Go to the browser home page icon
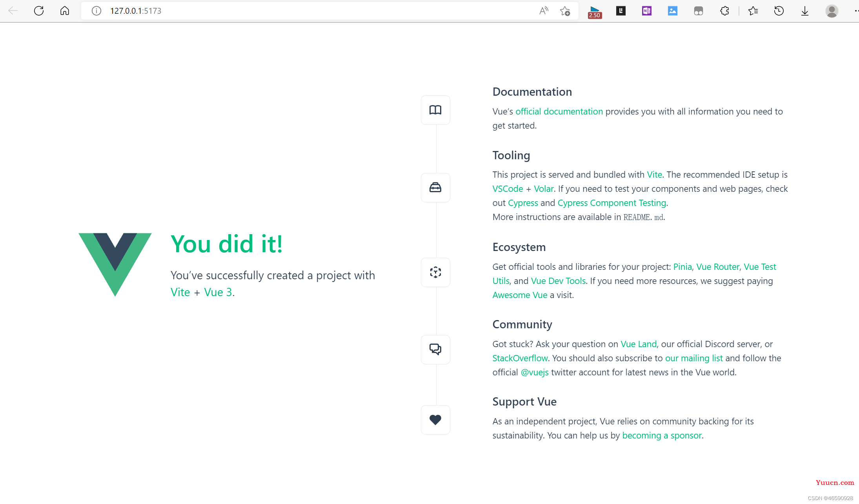Image resolution: width=859 pixels, height=504 pixels. [65, 11]
